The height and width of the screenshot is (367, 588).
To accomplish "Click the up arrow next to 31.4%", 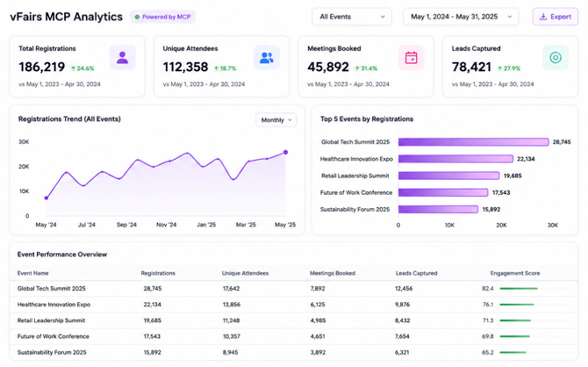I will click(357, 68).
